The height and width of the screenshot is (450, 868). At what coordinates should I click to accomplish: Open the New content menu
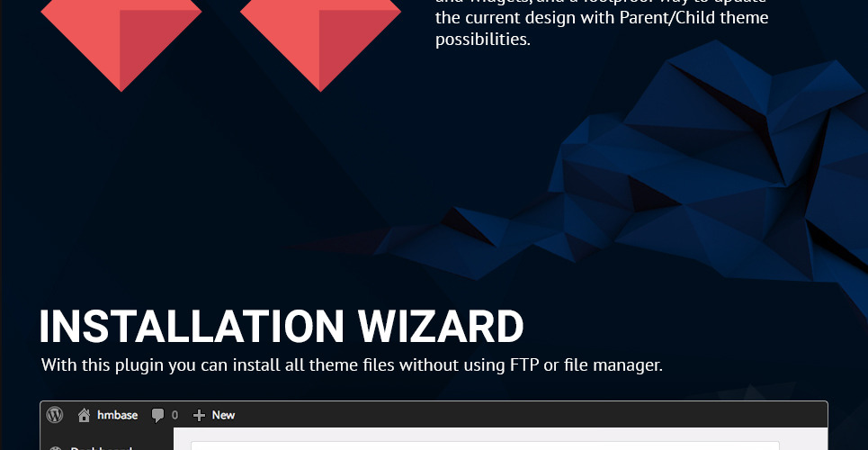(223, 415)
